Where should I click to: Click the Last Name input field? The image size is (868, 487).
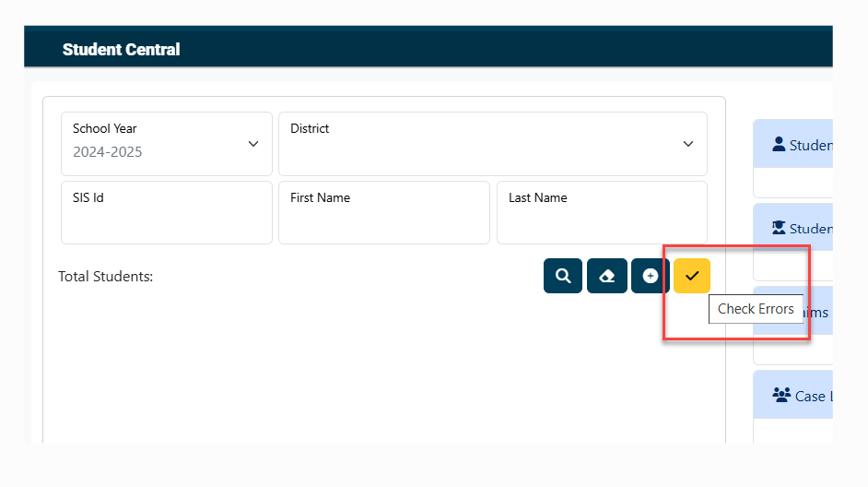(603, 213)
